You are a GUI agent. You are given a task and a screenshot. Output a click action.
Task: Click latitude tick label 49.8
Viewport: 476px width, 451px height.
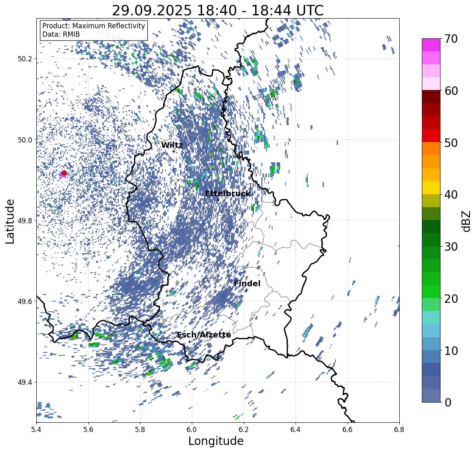coord(25,220)
